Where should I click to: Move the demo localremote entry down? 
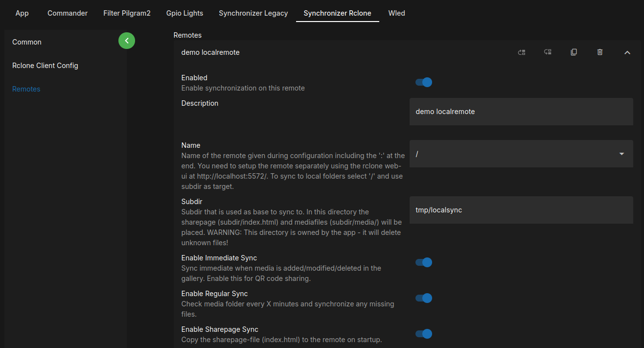click(x=548, y=52)
